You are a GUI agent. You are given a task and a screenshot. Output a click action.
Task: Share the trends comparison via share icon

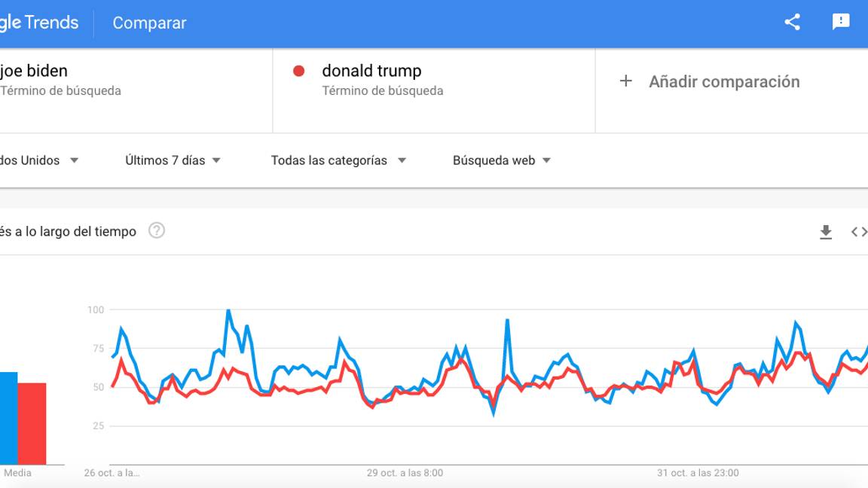pyautogui.click(x=791, y=23)
